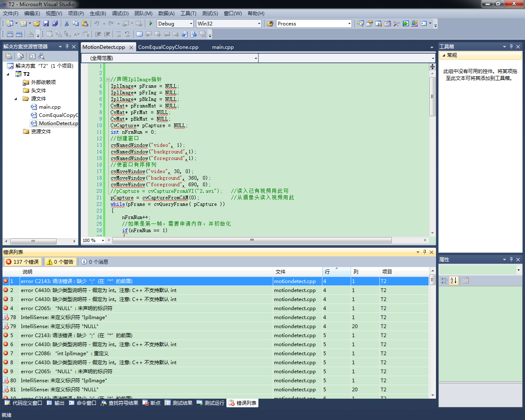This screenshot has width=525, height=420.
Task: Open the Command Window toolbar icon
Action: (x=424, y=24)
